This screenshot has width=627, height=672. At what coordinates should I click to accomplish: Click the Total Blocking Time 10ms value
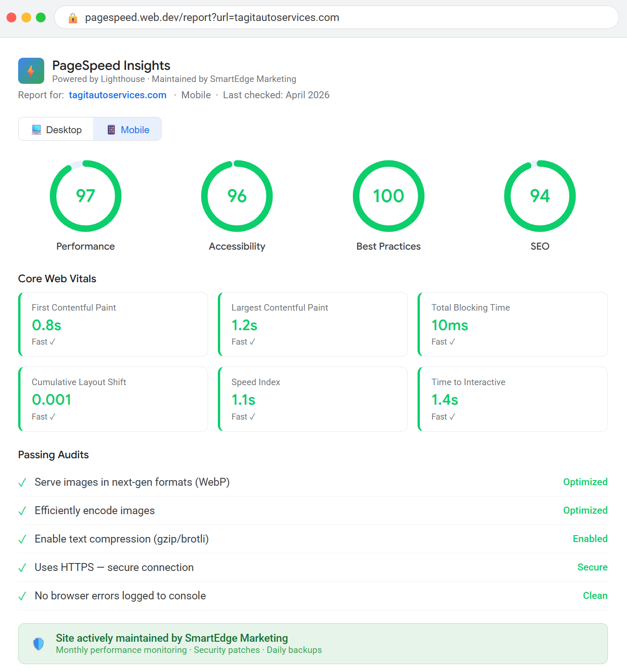450,325
